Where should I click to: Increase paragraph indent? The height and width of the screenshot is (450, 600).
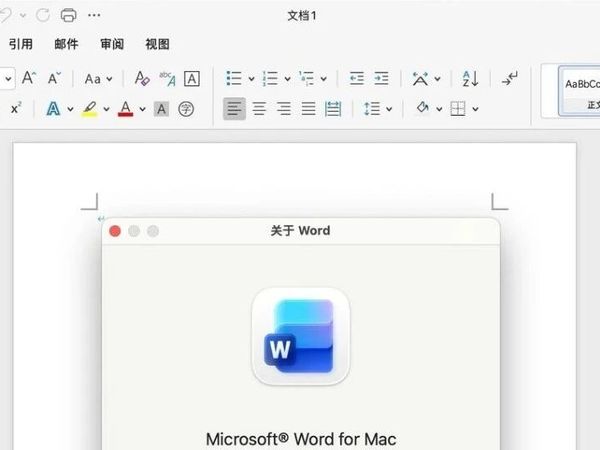coord(381,78)
